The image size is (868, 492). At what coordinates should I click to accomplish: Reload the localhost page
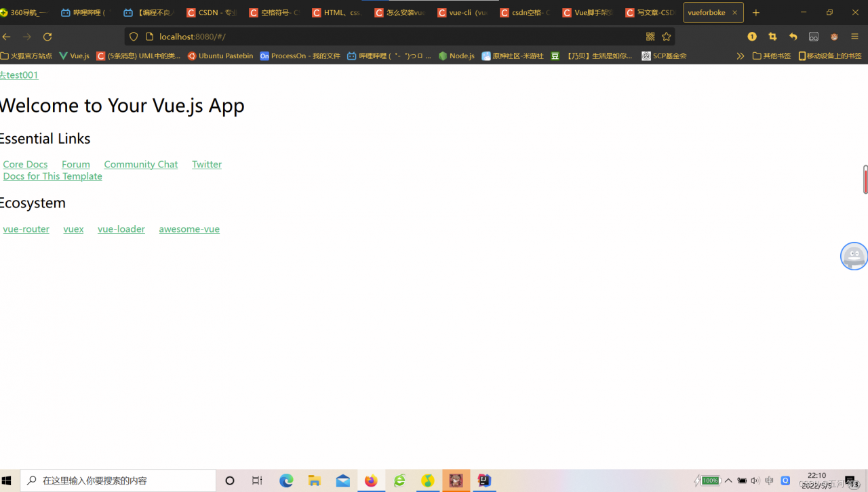pos(47,37)
